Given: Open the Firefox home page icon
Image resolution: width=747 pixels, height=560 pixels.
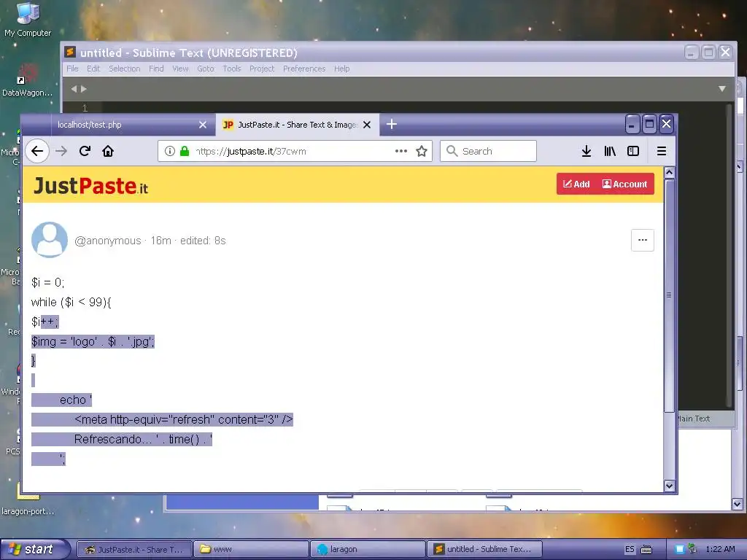Looking at the screenshot, I should [108, 152].
